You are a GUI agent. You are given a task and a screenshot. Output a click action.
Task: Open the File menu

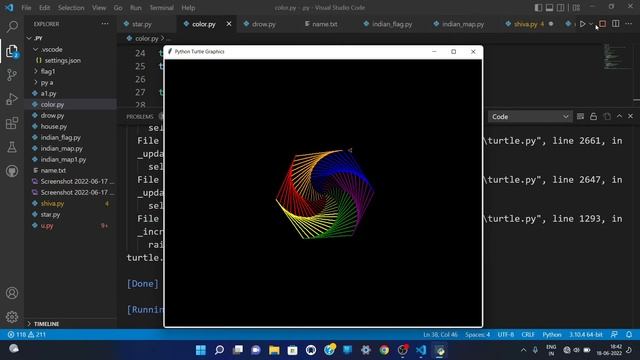(26, 7)
